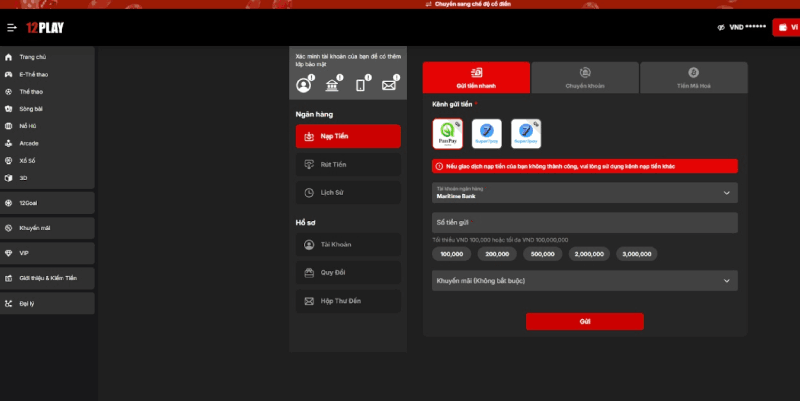Click the profile verification icon
The image size is (800, 401).
pos(304,85)
